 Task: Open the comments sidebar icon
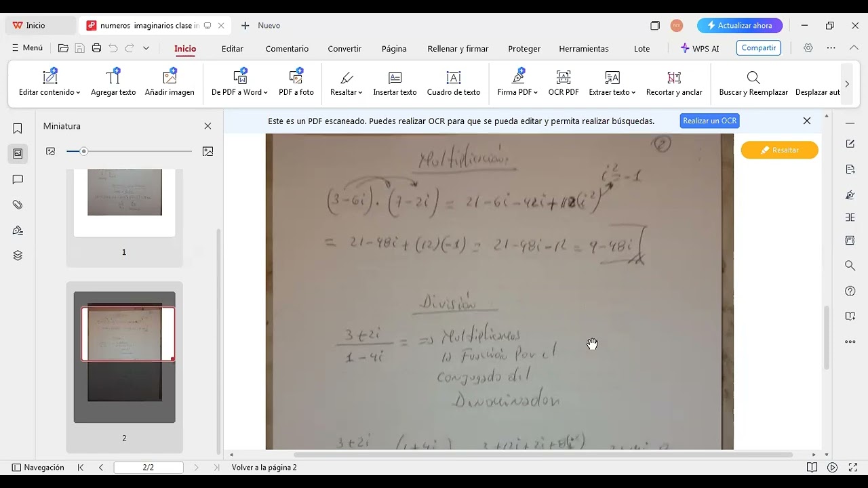point(18,180)
